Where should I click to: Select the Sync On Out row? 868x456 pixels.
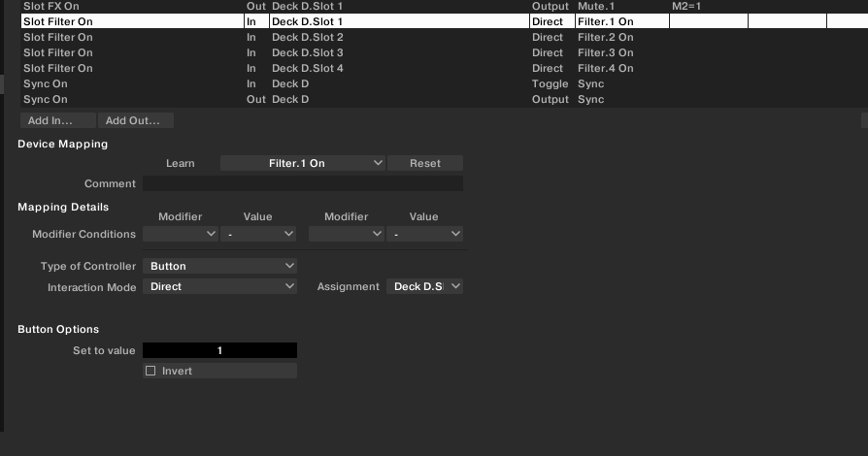pyautogui.click(x=444, y=99)
